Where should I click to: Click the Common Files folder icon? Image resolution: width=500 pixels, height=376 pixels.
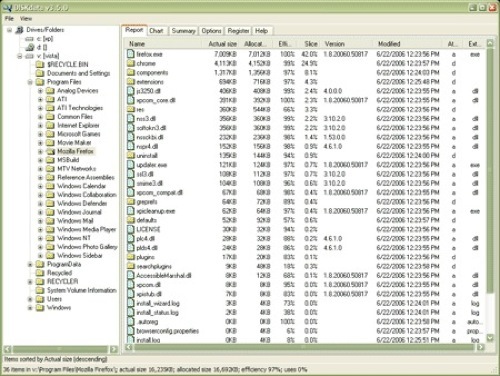tap(50, 117)
